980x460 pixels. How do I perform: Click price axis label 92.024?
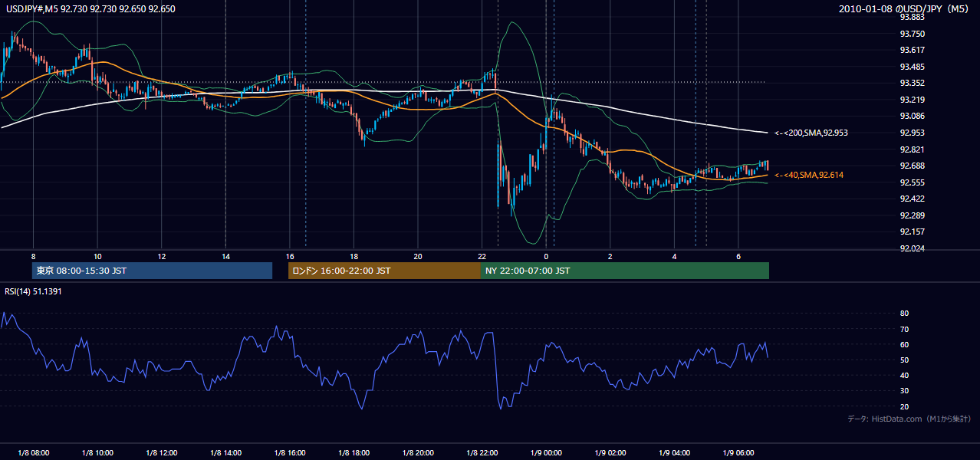pos(911,248)
